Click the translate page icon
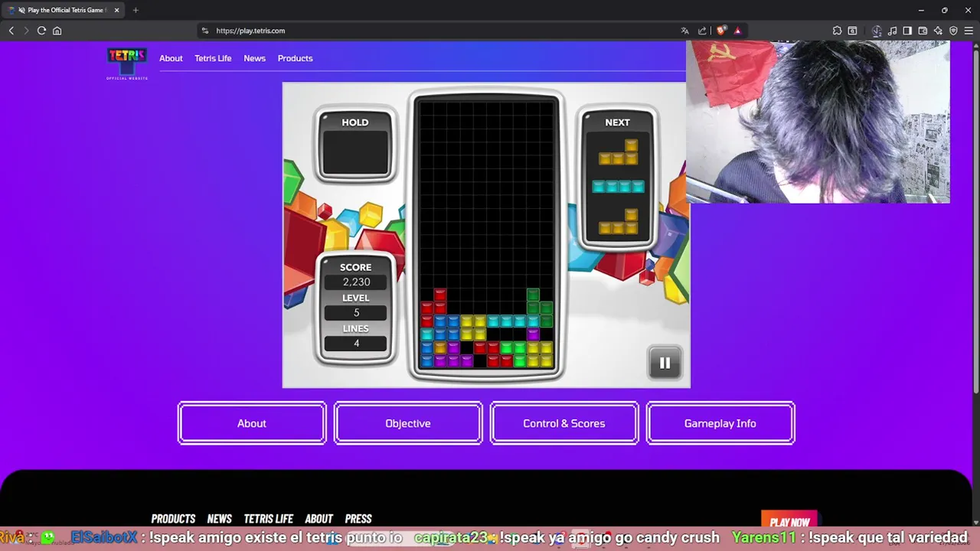 tap(684, 31)
